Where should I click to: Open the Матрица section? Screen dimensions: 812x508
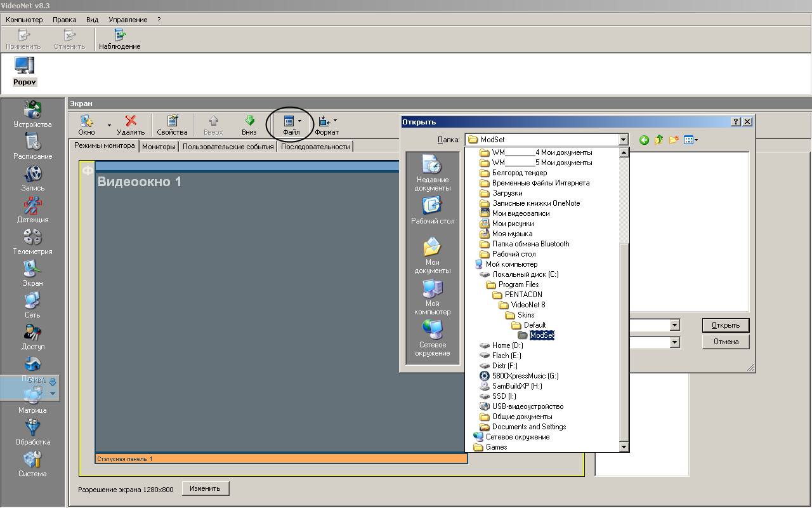pos(32,400)
